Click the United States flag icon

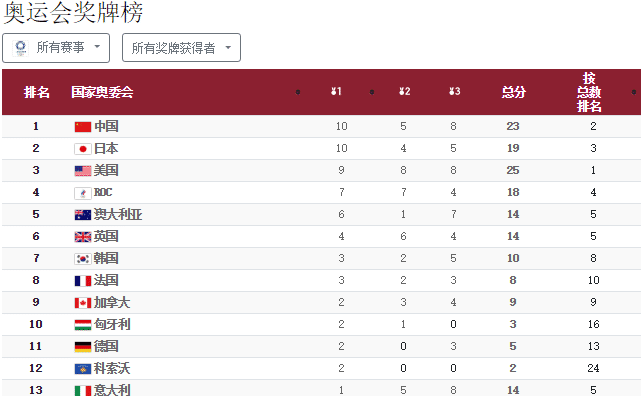pyautogui.click(x=83, y=171)
